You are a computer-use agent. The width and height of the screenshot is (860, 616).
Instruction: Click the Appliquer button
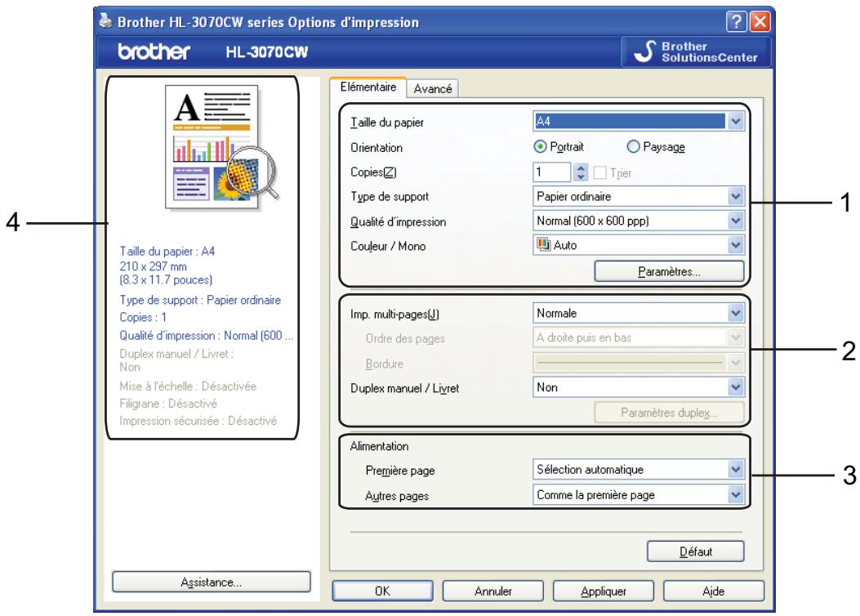tap(604, 591)
